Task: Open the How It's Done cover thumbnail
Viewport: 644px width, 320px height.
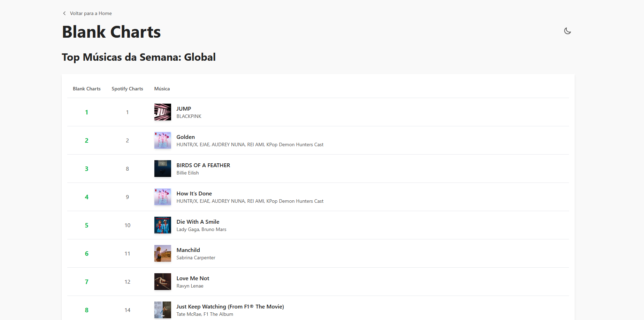Action: (x=163, y=197)
